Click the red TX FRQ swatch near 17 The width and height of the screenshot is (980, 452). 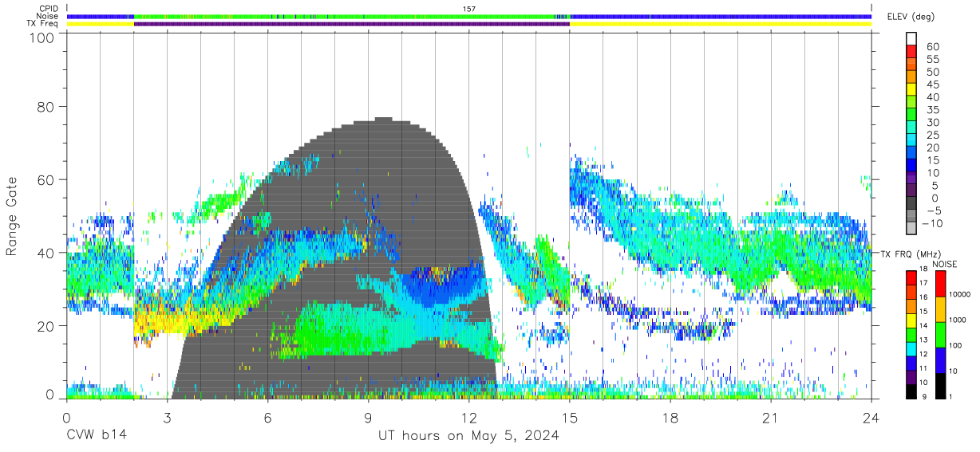click(911, 278)
